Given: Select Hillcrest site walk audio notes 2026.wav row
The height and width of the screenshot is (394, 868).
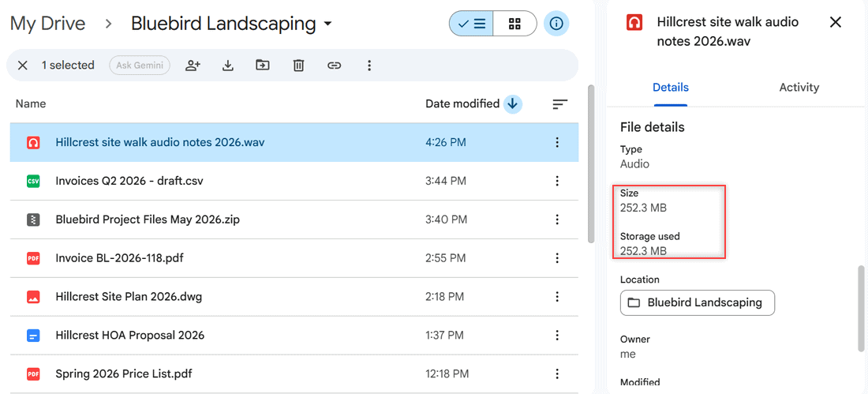Looking at the screenshot, I should click(294, 142).
